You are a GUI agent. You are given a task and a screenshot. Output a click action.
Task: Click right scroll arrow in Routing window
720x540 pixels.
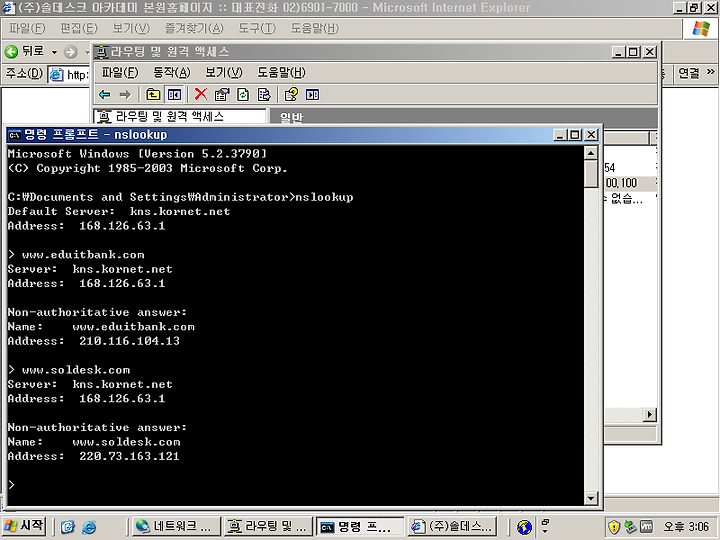click(x=649, y=415)
